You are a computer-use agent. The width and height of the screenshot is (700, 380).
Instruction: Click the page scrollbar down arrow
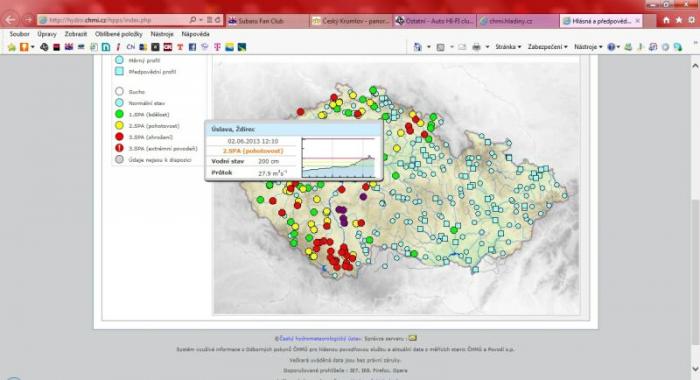pyautogui.click(x=695, y=369)
